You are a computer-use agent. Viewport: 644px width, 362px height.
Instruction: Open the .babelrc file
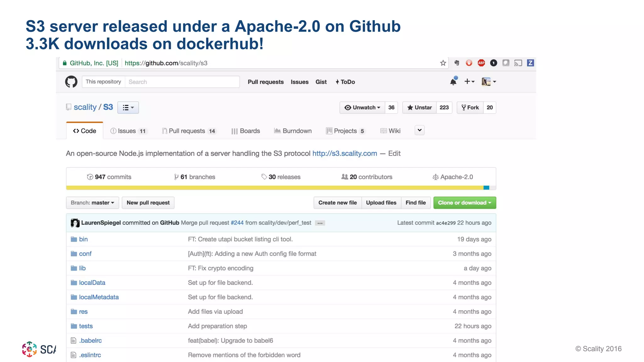pyautogui.click(x=91, y=340)
